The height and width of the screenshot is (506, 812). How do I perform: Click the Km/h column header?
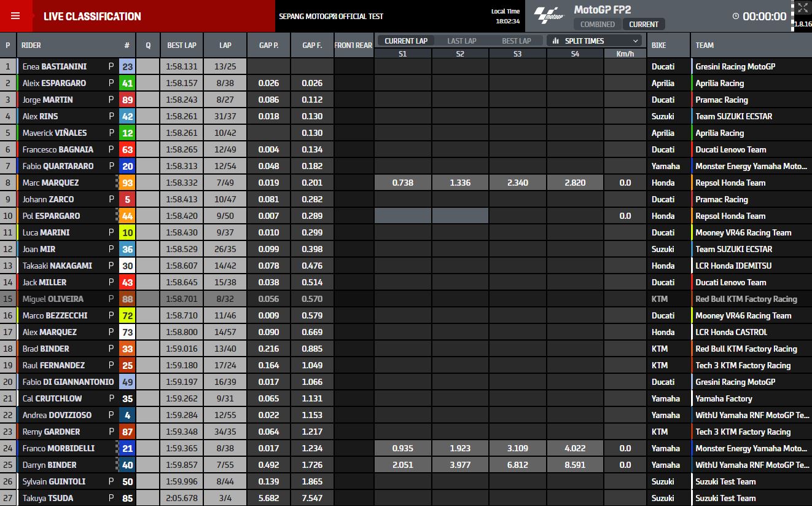pos(625,54)
